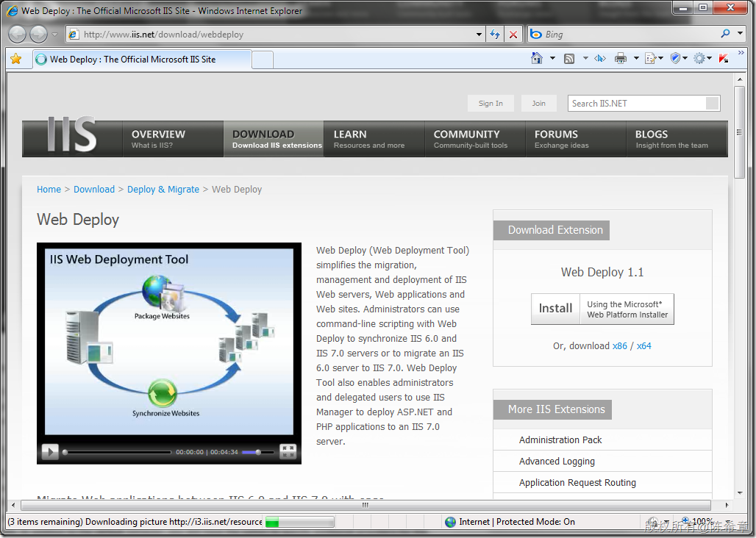The height and width of the screenshot is (538, 756).
Task: Follow the Home breadcrumb link
Action: click(49, 190)
